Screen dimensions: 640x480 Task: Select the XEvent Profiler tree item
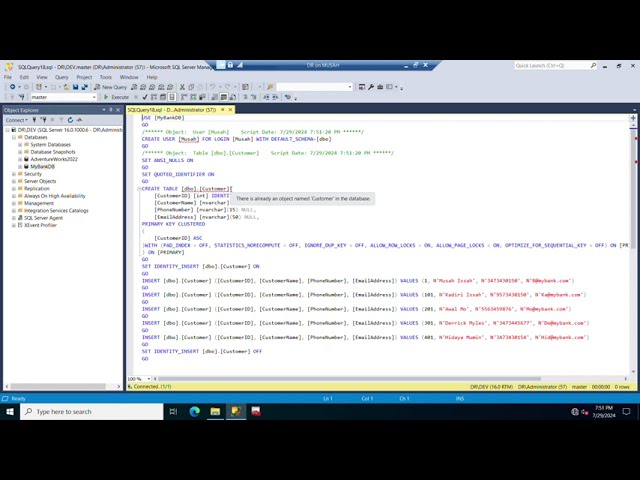(40, 225)
